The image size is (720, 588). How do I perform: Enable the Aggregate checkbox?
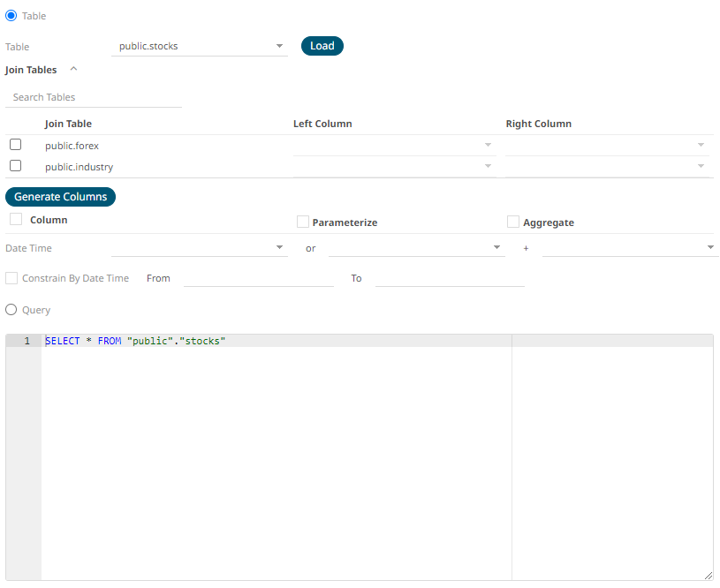pos(513,222)
